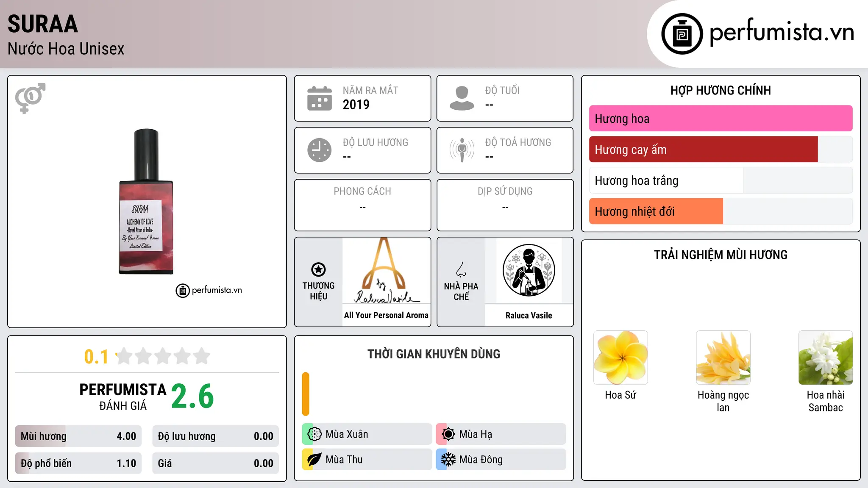
Task: Click the sillage icon for Độ Toả Hương
Action: point(462,150)
